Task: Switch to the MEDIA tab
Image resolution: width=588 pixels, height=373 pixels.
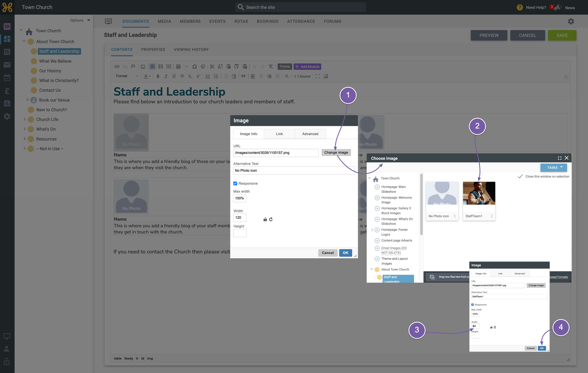Action: [x=164, y=21]
